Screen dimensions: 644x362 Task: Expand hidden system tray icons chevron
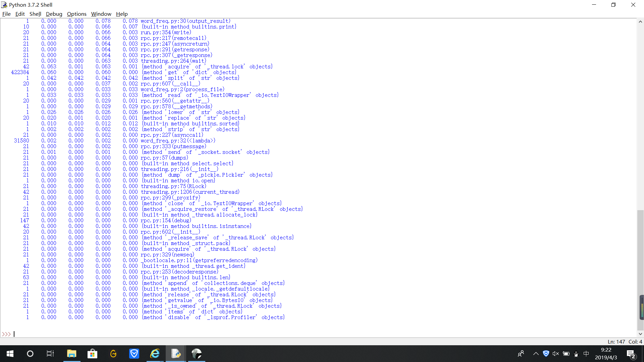point(536,354)
